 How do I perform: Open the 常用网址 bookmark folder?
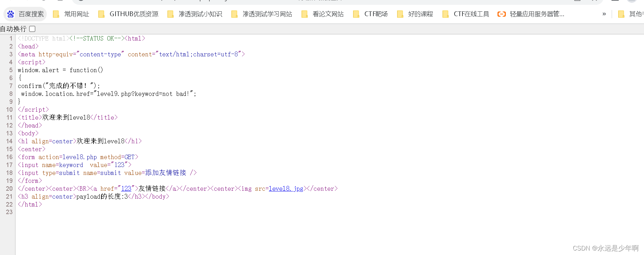pos(71,14)
